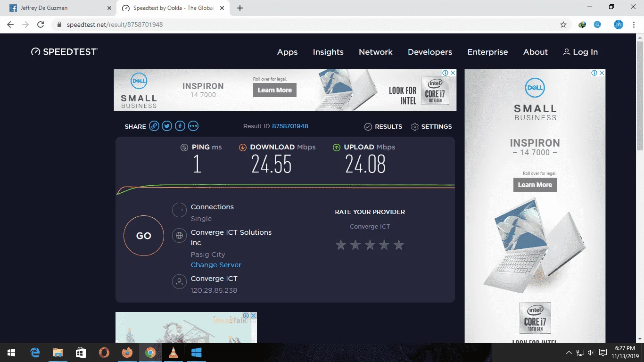The image size is (644, 362).
Task: Start a new test with GO button
Action: tap(144, 236)
